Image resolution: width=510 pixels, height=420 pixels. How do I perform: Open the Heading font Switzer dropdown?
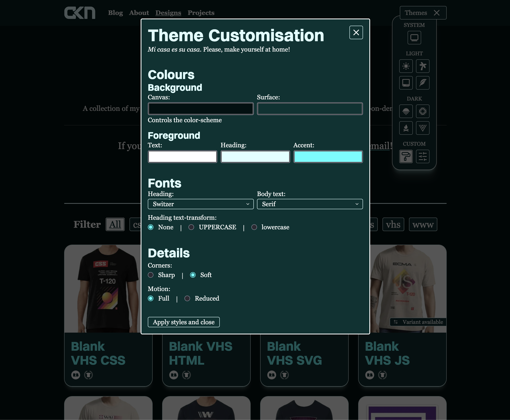[x=201, y=204]
